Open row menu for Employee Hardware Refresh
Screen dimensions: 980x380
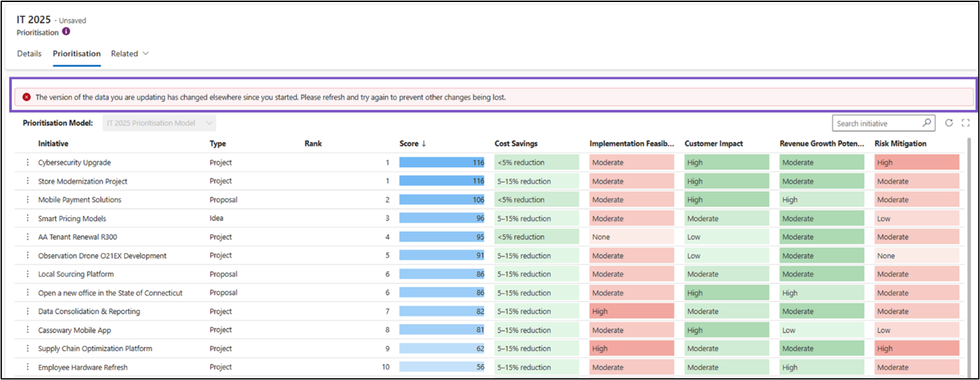(28, 368)
